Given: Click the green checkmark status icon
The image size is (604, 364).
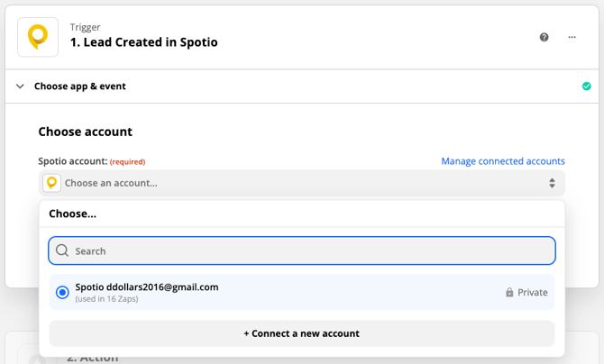Looking at the screenshot, I should click(x=586, y=86).
